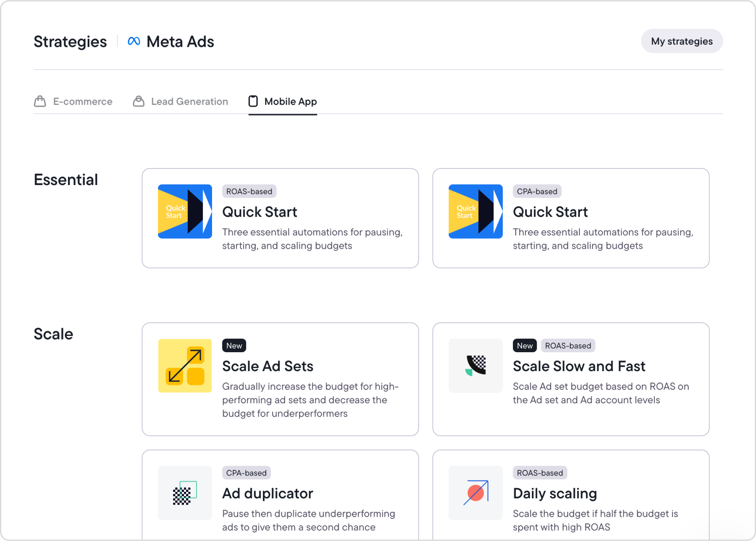Image resolution: width=756 pixels, height=541 pixels.
Task: Click New badge on Scale Slow and Fast
Action: [x=525, y=346]
